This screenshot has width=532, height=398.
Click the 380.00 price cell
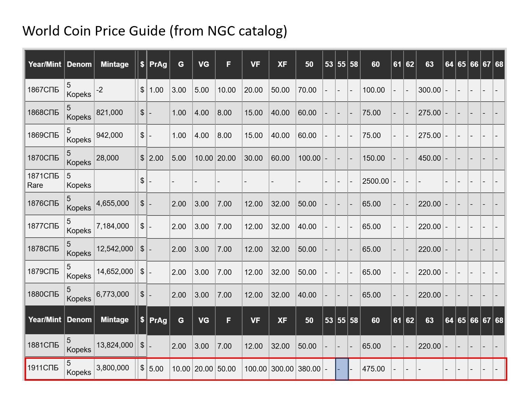309,369
